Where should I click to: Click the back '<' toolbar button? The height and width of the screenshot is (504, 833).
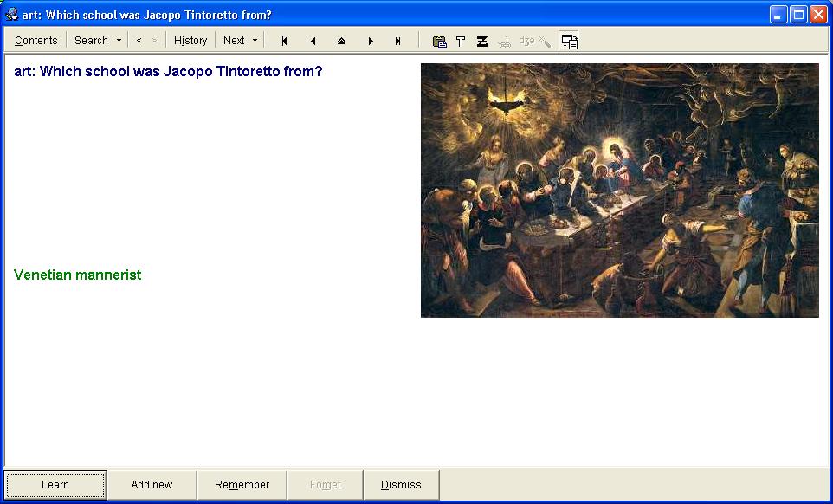pyautogui.click(x=139, y=41)
